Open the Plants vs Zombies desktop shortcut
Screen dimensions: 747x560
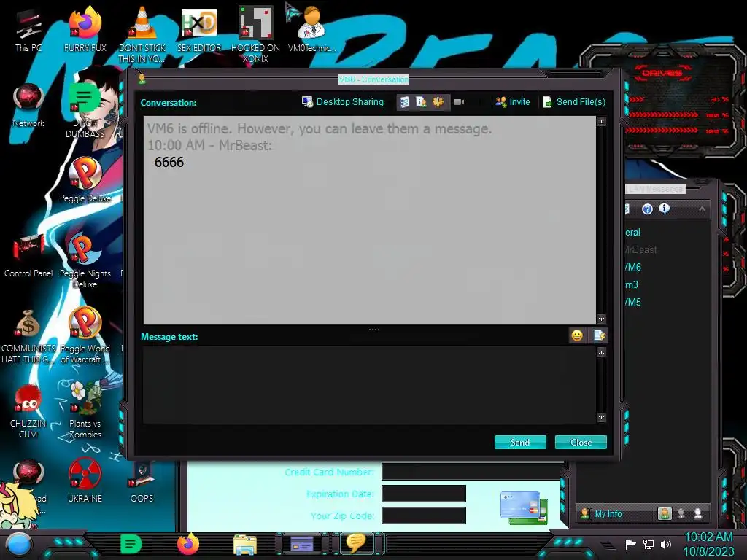click(85, 411)
